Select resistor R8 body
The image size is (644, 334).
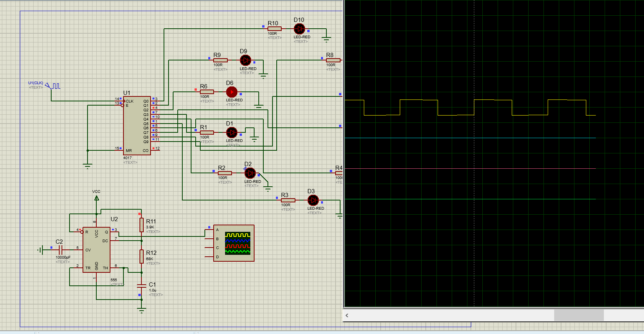(333, 60)
